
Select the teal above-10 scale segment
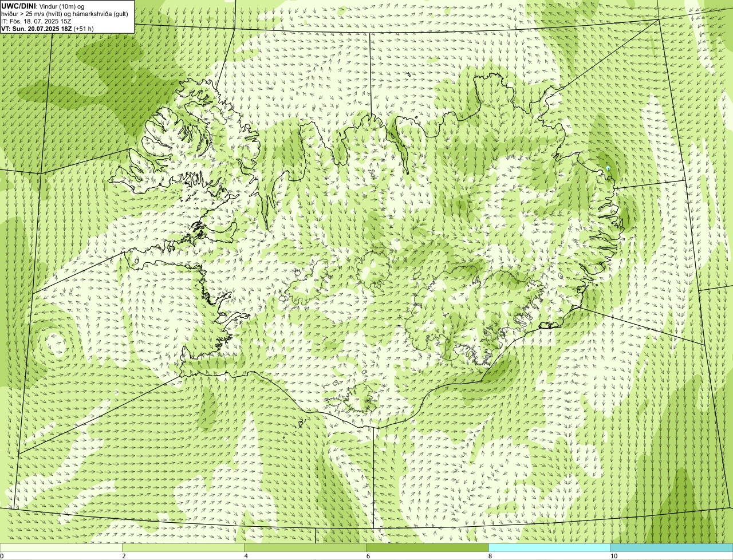click(x=672, y=548)
